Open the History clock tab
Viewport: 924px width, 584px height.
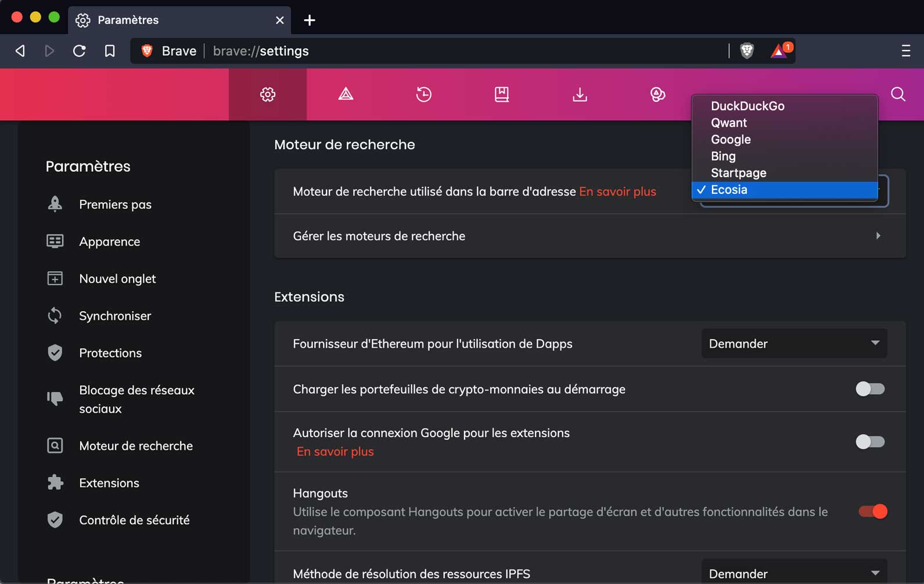(424, 95)
